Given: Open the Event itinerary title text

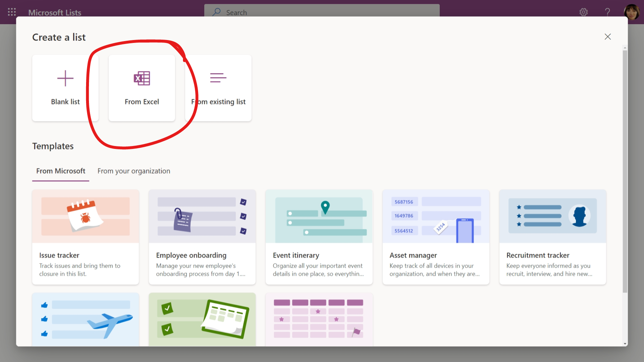Looking at the screenshot, I should pyautogui.click(x=296, y=255).
